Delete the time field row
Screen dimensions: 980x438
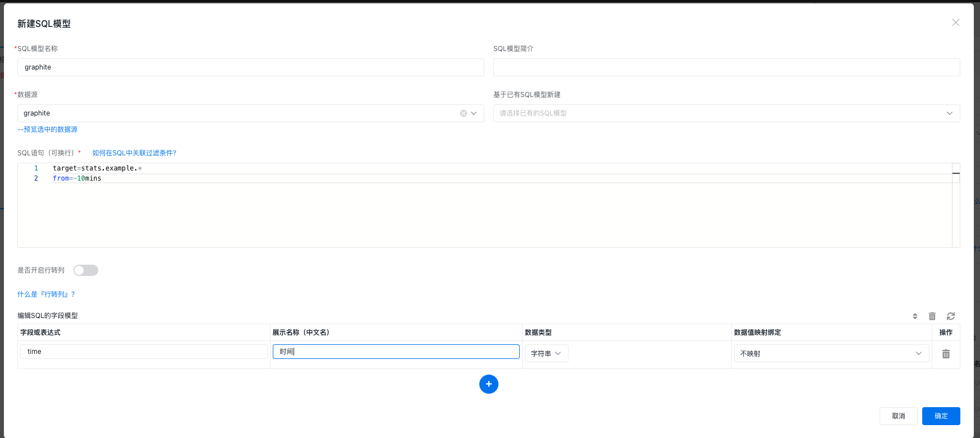point(946,354)
